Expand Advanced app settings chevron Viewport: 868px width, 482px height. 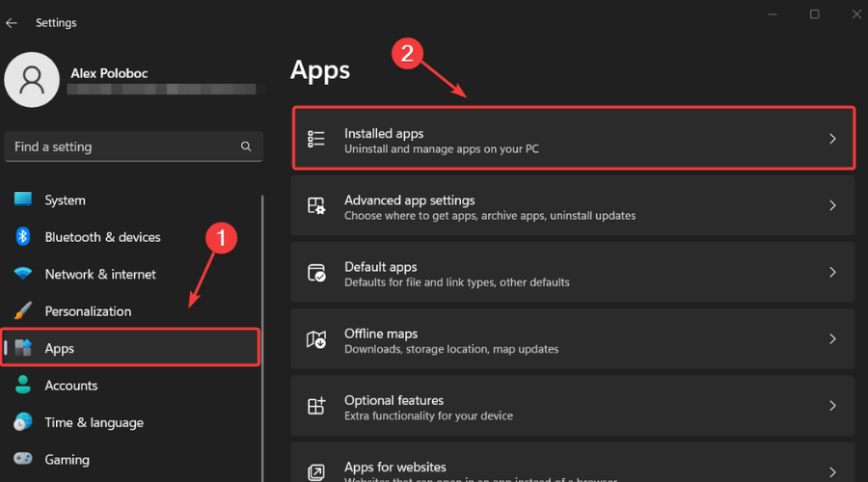click(832, 206)
